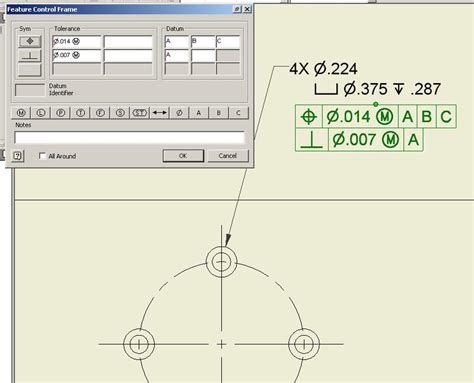Open the help question mark button
The image size is (474, 383).
point(18,156)
